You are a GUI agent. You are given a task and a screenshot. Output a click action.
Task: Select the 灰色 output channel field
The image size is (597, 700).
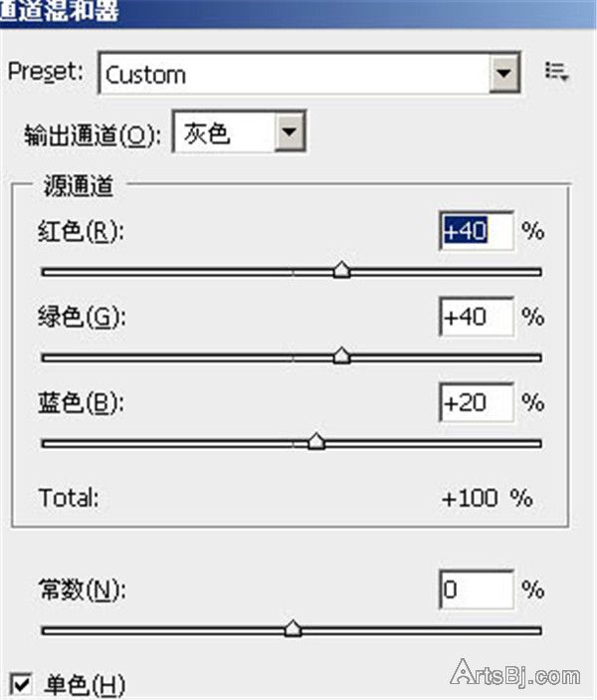click(225, 133)
